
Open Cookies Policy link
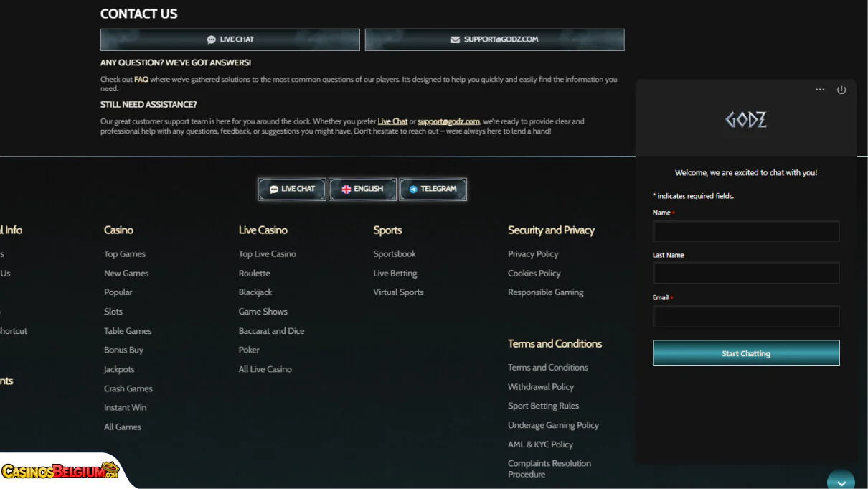[534, 274]
